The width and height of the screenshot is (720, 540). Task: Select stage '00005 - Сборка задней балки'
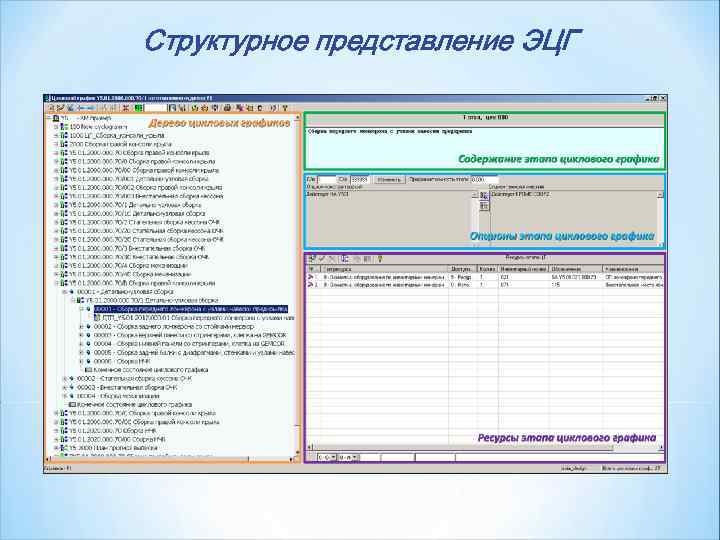pyautogui.click(x=194, y=353)
